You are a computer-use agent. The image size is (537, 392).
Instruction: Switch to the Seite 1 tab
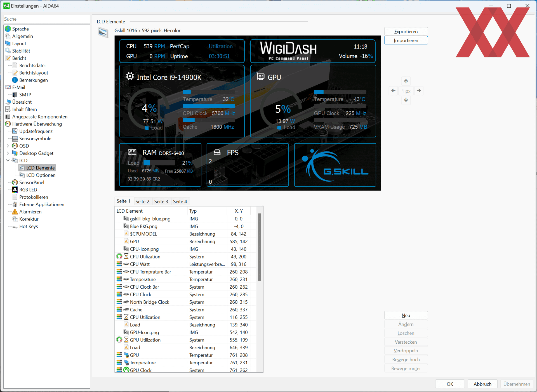pyautogui.click(x=123, y=201)
